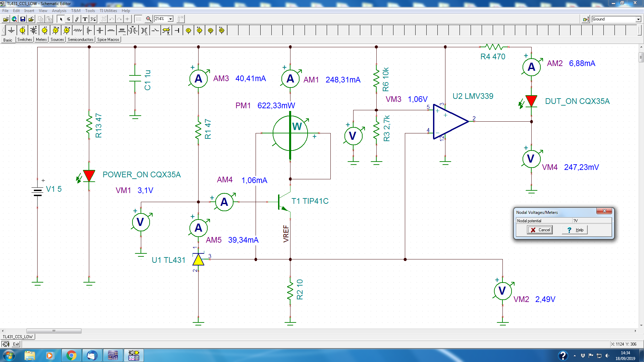Open the 214% zoom level dropdown
The image size is (644, 362).
point(170,19)
